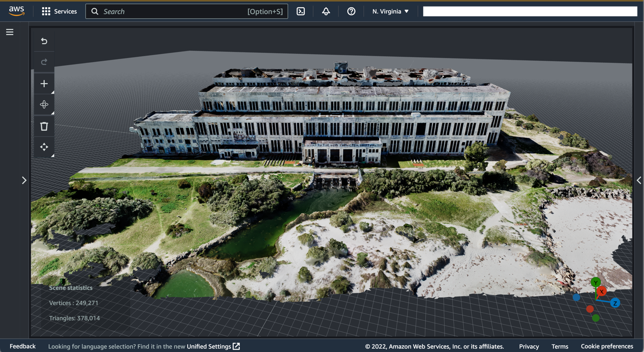The image size is (644, 352).
Task: Open Cookie preferences
Action: pyautogui.click(x=607, y=346)
